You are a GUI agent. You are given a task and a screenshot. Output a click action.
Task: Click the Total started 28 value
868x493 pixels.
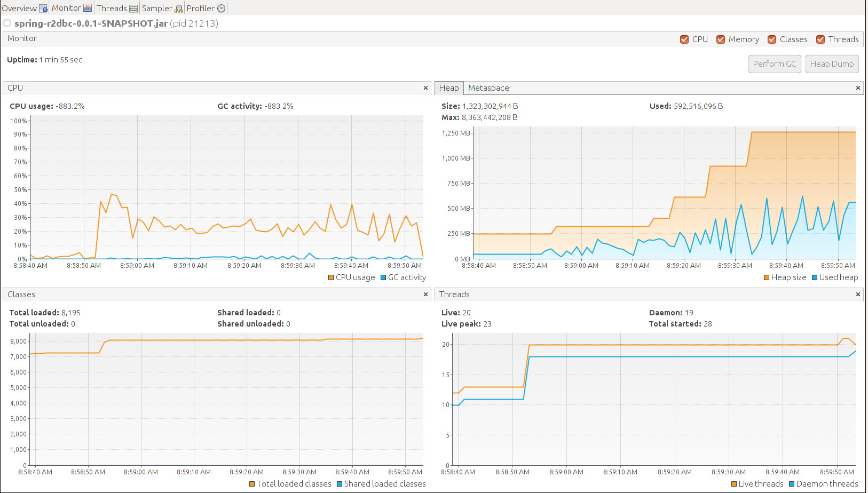pos(708,324)
